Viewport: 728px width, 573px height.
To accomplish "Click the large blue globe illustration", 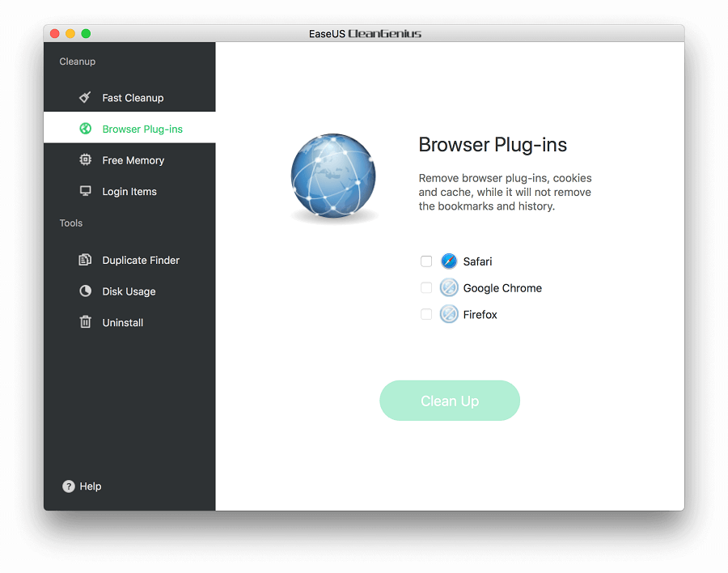I will (x=333, y=176).
